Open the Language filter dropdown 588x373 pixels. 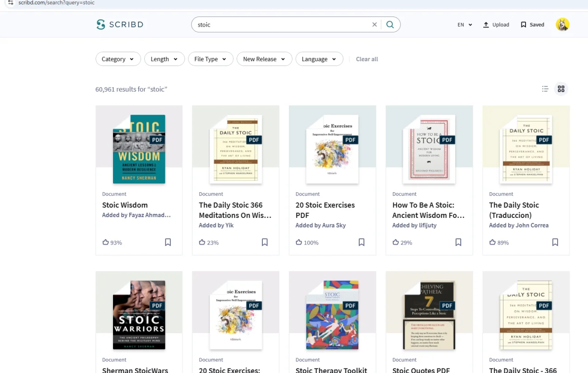point(319,59)
